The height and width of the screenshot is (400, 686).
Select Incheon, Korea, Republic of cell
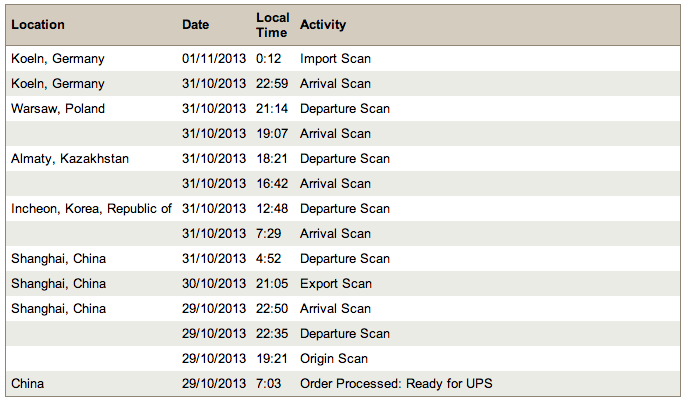click(x=91, y=208)
